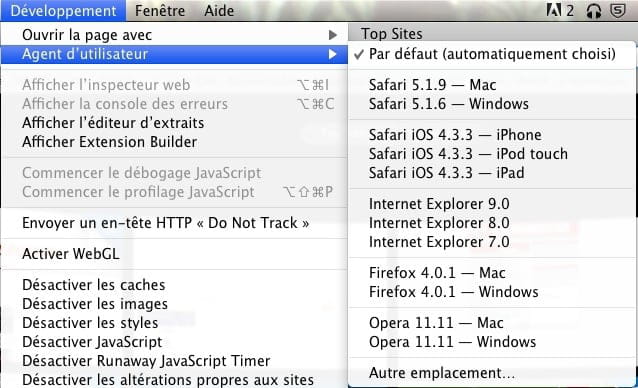Select Internet Explorer 7.0 user agent
638x388 pixels.
click(x=492, y=242)
